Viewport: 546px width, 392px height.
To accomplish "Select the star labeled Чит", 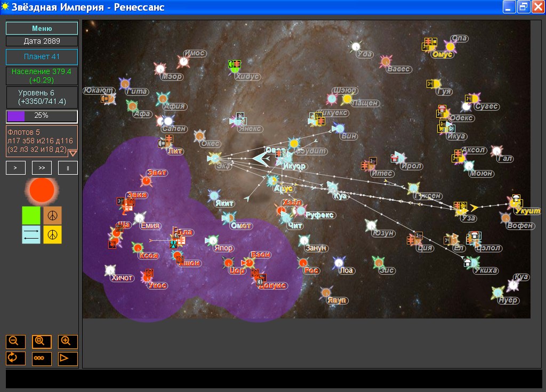I will point(286,218).
